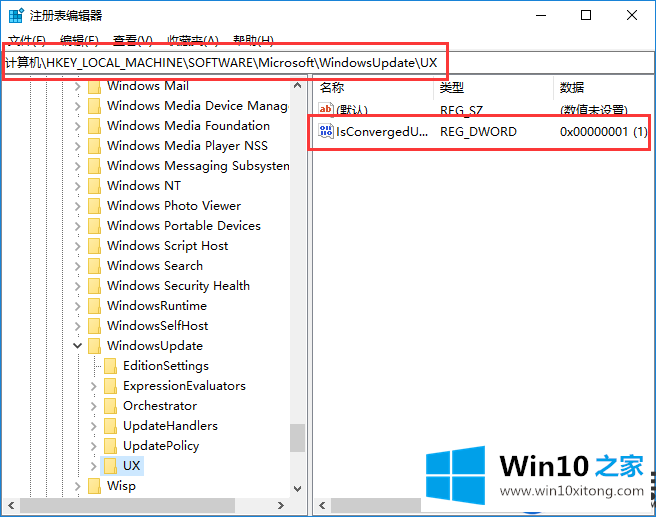Screen dimensions: 656x517
Task: Close the Registry Editor window
Action: tap(632, 15)
